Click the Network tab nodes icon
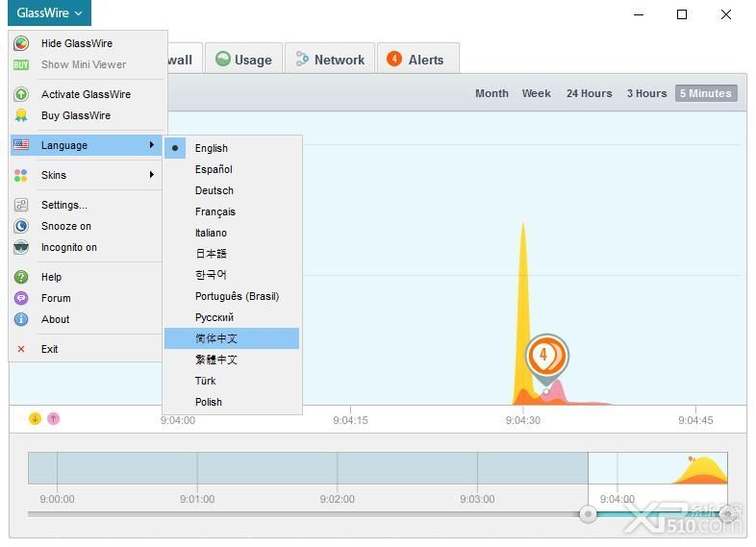 (x=302, y=59)
